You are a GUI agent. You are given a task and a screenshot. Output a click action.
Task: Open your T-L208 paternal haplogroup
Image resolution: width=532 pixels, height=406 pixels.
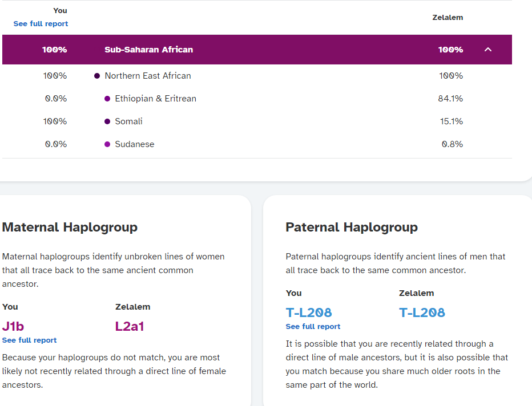point(309,312)
